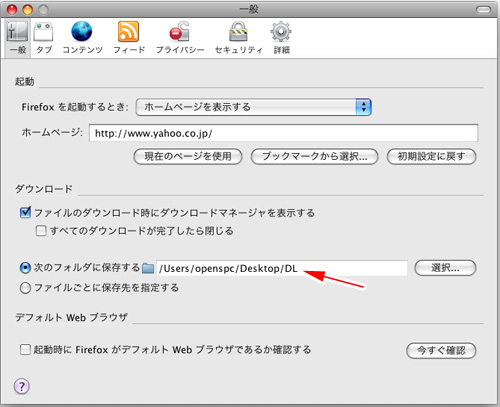The height and width of the screenshot is (407, 500).
Task: Select 次のフォルダに保存する radio button
Action: (x=25, y=268)
